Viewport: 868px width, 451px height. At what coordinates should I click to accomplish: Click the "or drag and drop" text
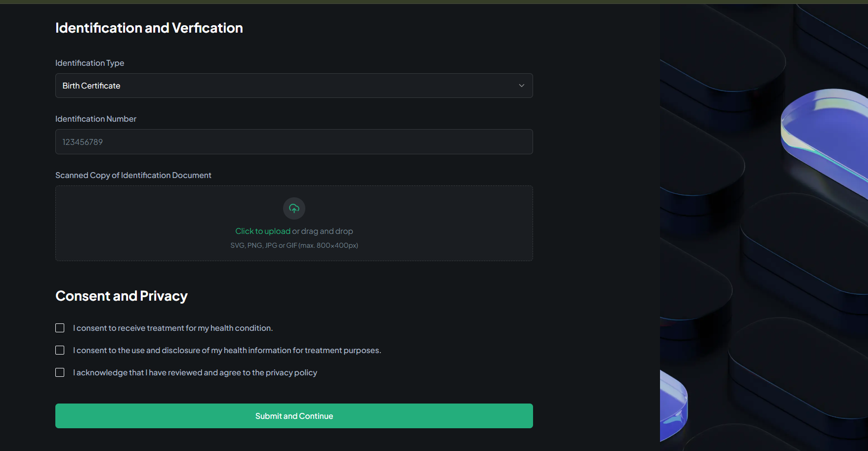(x=323, y=231)
